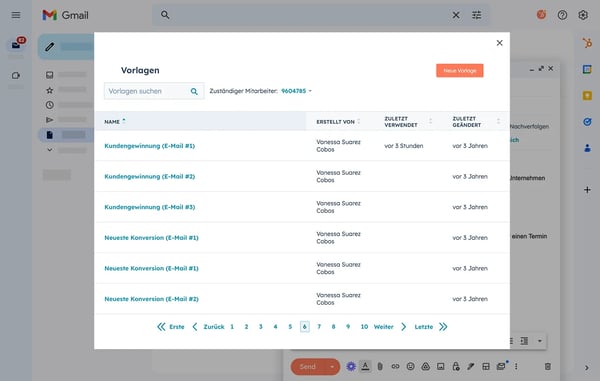Screen dimensions: 600x381
Task: Insert emoji via smiley icon
Action: pyautogui.click(x=410, y=366)
